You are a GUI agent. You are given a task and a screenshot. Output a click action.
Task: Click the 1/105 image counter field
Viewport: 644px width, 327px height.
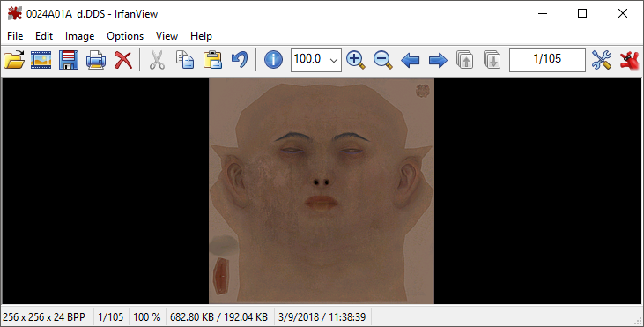tap(547, 61)
